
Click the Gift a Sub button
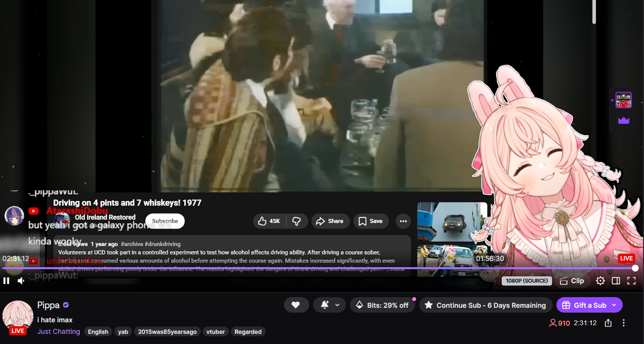(x=589, y=305)
